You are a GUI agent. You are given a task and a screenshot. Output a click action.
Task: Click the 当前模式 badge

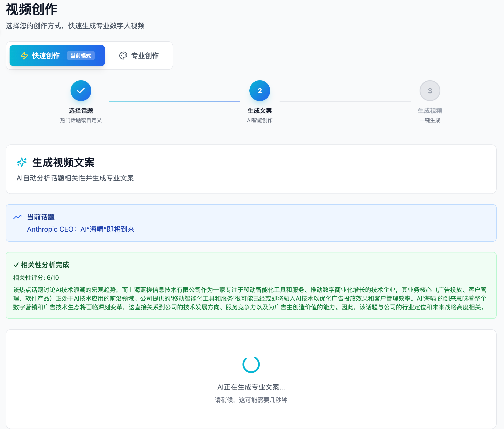pos(81,56)
